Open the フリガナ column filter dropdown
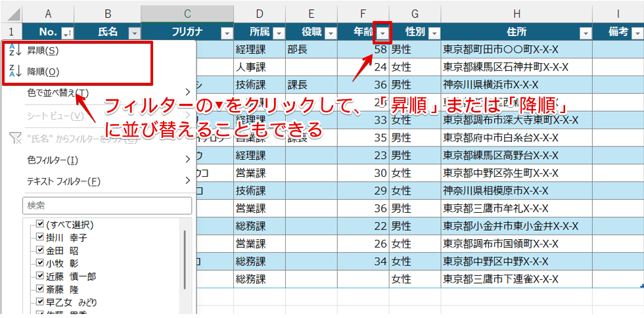Viewport: 644px width, 318px height. [226, 33]
